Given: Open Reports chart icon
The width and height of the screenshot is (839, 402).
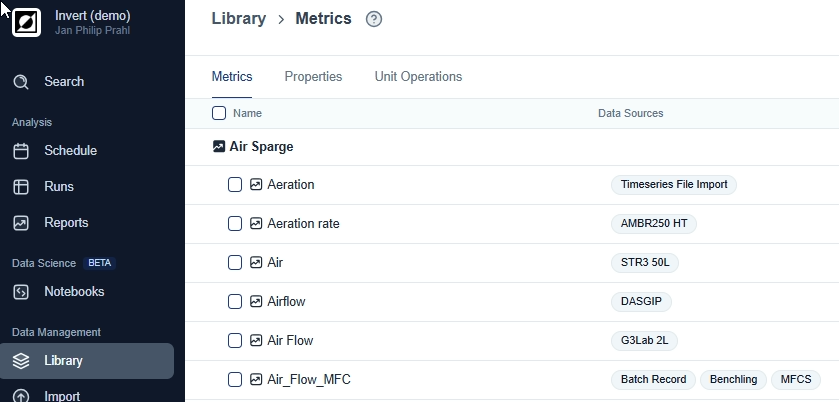Looking at the screenshot, I should click(21, 223).
